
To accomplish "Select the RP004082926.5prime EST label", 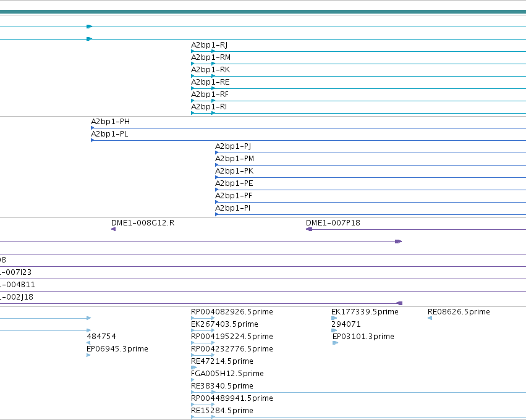I will point(232,312).
